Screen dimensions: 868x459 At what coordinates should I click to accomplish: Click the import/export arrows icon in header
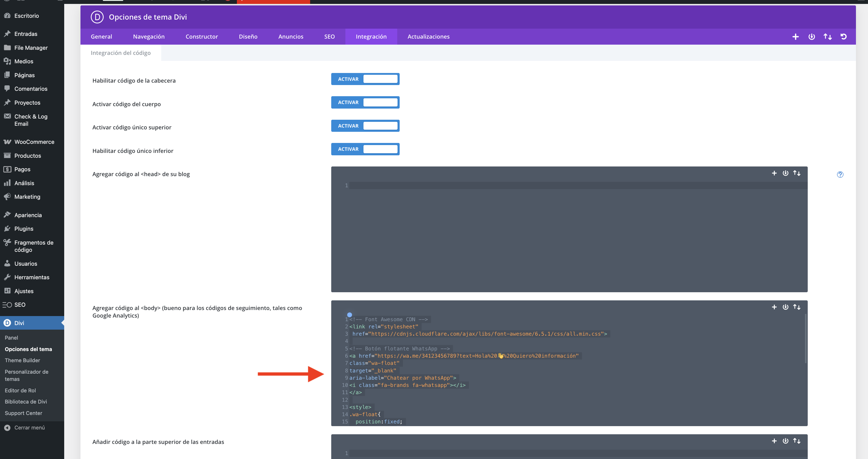(828, 36)
